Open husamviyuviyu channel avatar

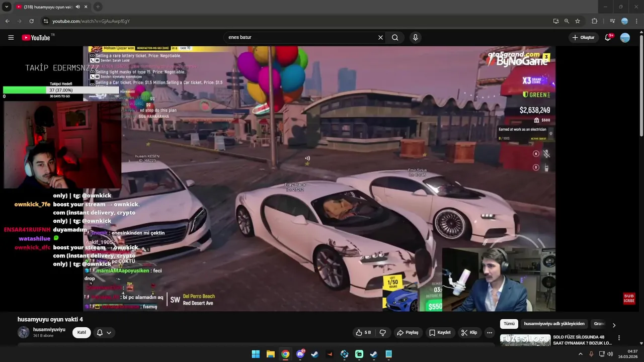point(23,332)
